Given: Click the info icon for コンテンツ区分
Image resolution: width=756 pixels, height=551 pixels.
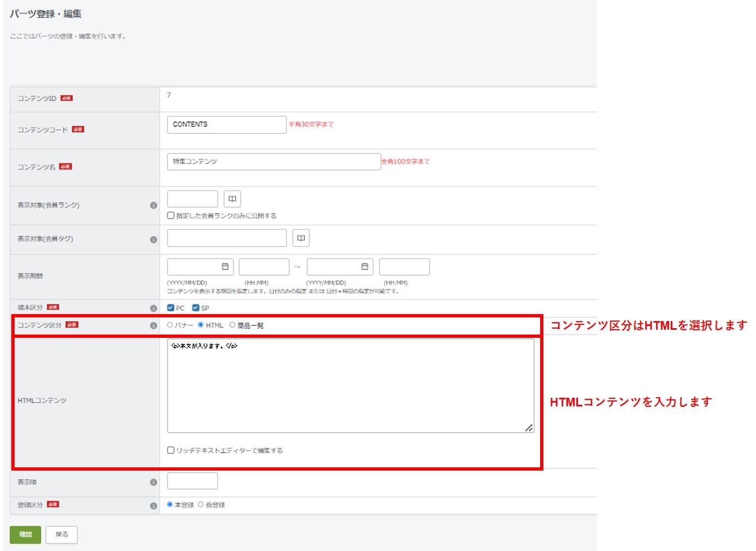Looking at the screenshot, I should coord(153,325).
